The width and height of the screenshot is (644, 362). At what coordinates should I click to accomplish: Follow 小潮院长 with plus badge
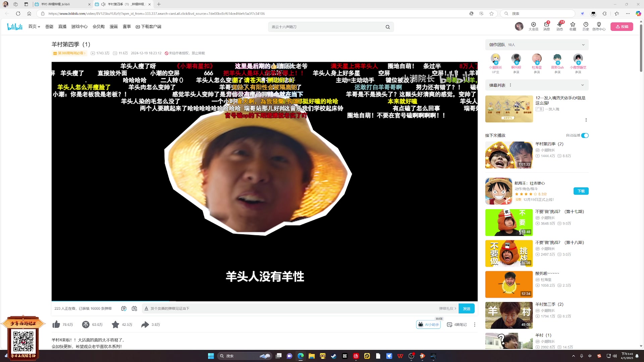pyautogui.click(x=496, y=63)
